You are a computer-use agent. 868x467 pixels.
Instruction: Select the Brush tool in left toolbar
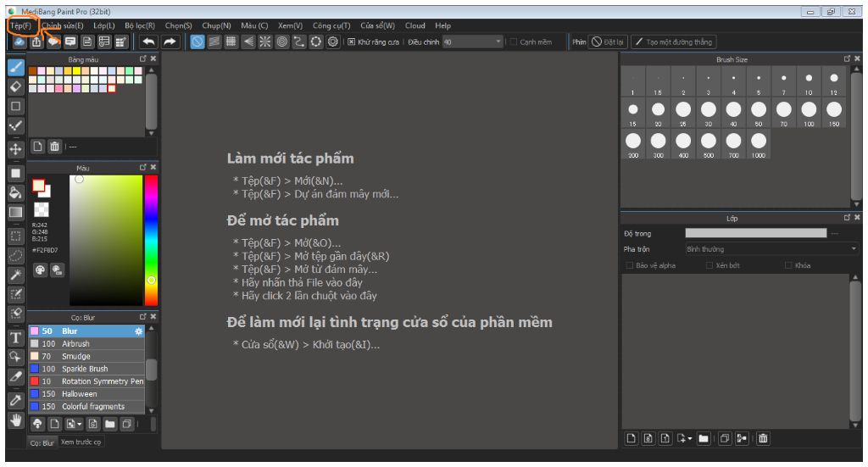(x=15, y=68)
